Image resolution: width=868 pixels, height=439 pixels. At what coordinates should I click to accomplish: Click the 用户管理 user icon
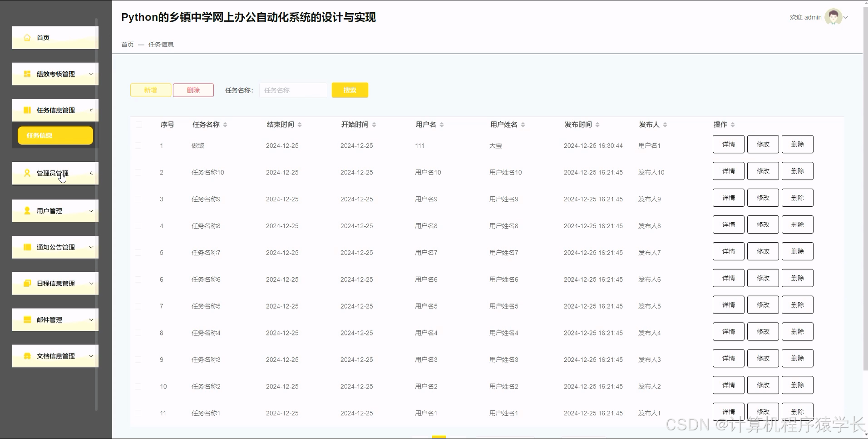point(26,210)
